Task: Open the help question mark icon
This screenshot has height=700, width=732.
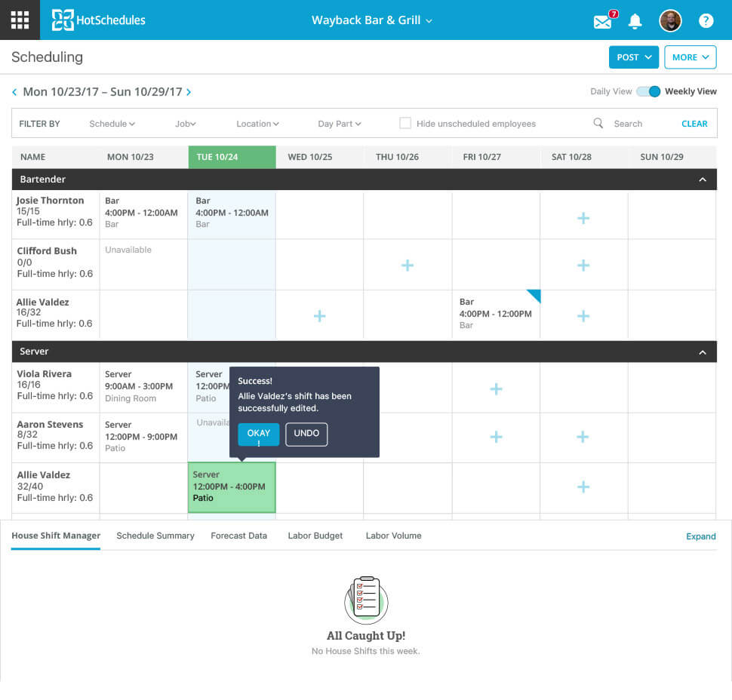Action: coord(705,20)
